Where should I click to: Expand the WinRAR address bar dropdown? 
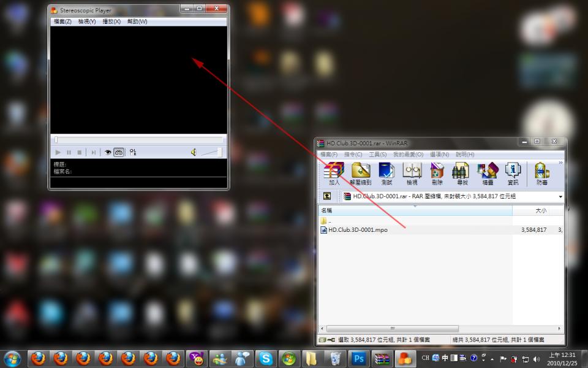pyautogui.click(x=560, y=196)
